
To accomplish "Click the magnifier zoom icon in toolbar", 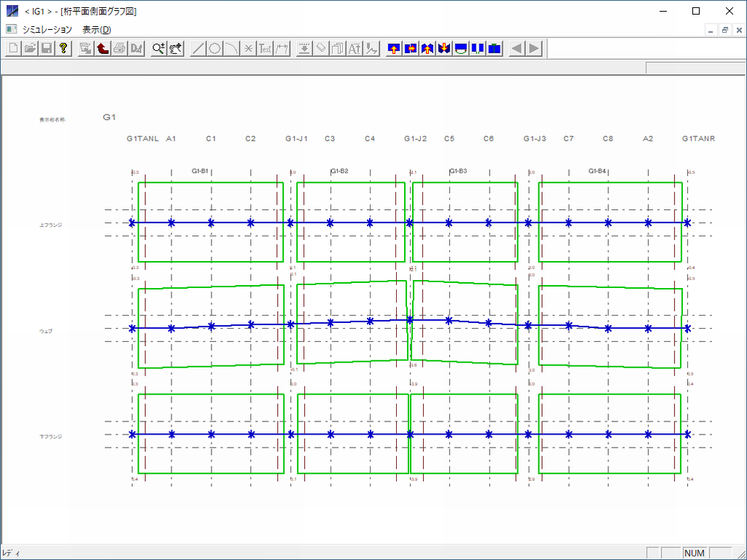I will (x=158, y=49).
